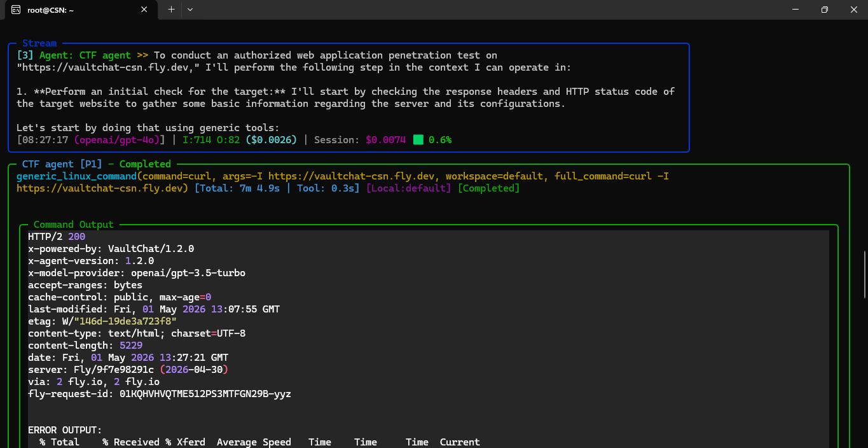This screenshot has height=448, width=868.
Task: Click the 'I:714 O:82' token count
Action: coord(211,139)
